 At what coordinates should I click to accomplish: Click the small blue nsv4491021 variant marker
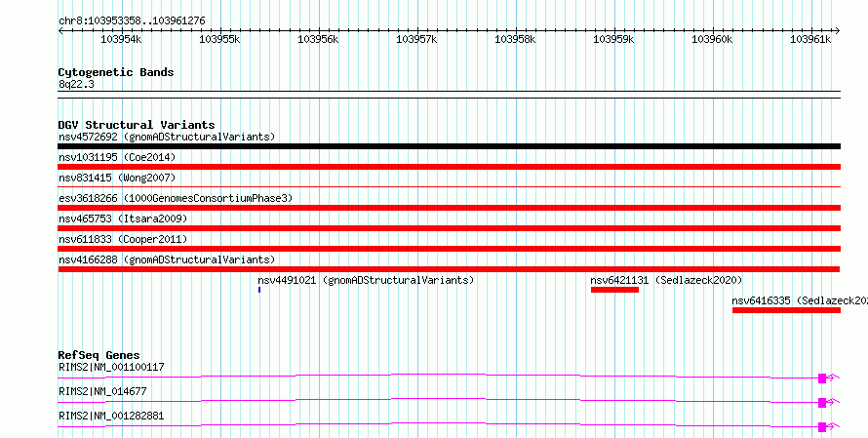[259, 290]
